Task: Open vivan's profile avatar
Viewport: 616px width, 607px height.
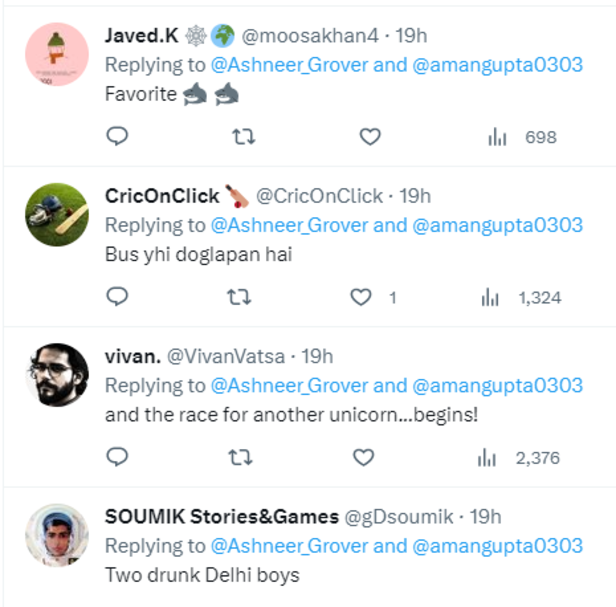Action: [56, 375]
